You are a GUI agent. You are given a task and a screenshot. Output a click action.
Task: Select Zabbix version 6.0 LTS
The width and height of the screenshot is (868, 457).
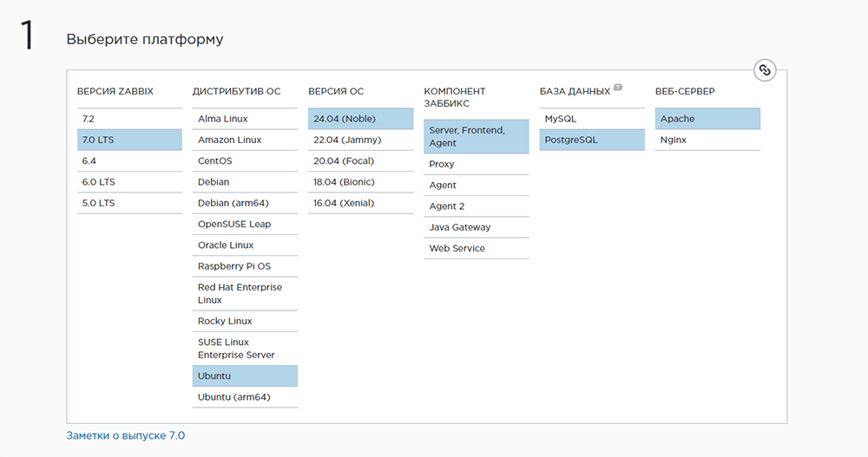pyautogui.click(x=129, y=182)
